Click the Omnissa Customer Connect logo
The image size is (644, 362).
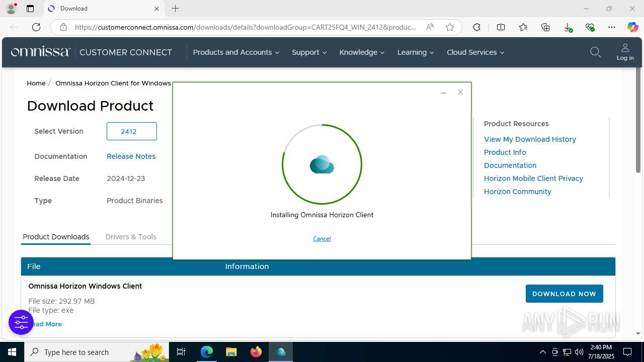coord(91,52)
